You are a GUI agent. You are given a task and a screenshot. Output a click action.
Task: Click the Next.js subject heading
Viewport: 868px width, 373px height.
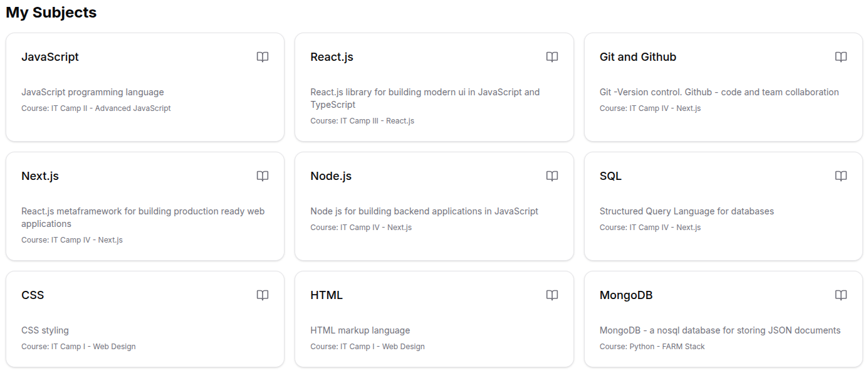click(40, 176)
